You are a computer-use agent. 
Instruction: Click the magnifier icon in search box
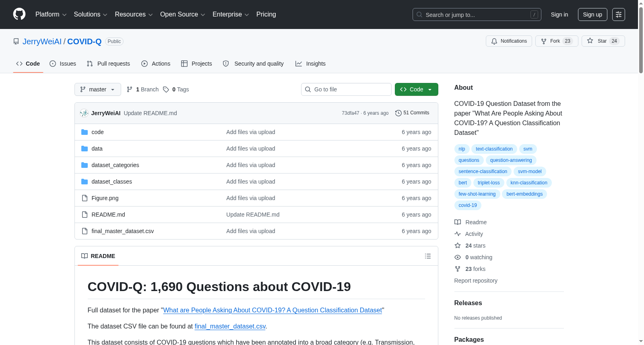(x=419, y=14)
